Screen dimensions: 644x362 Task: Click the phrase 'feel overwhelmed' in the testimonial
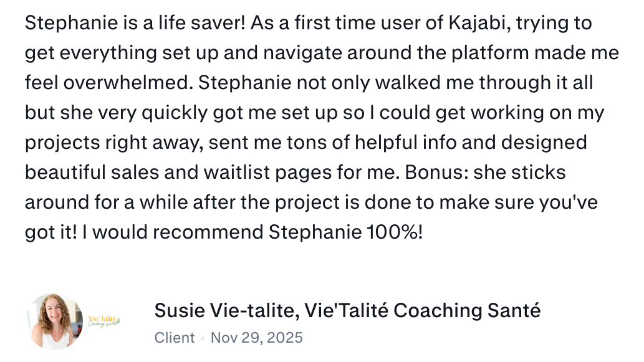[108, 83]
